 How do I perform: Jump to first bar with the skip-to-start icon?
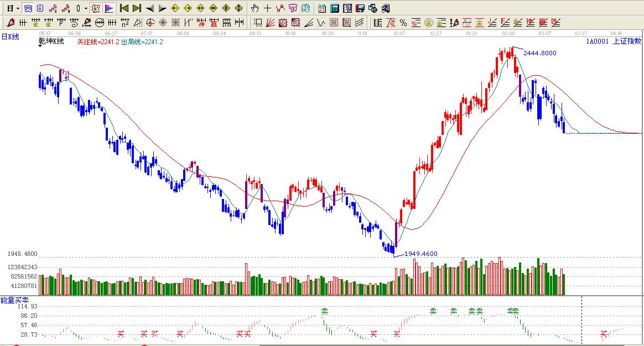124,8
